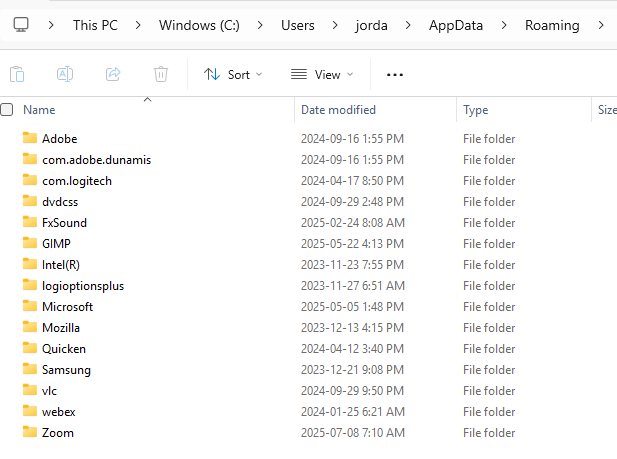This screenshot has width=617, height=459.
Task: Open the See more ellipsis menu
Action: click(x=395, y=74)
